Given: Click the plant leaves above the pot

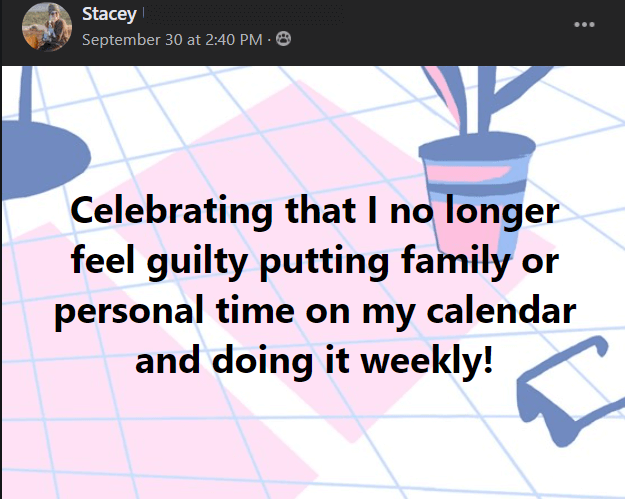Looking at the screenshot, I should point(482,100).
